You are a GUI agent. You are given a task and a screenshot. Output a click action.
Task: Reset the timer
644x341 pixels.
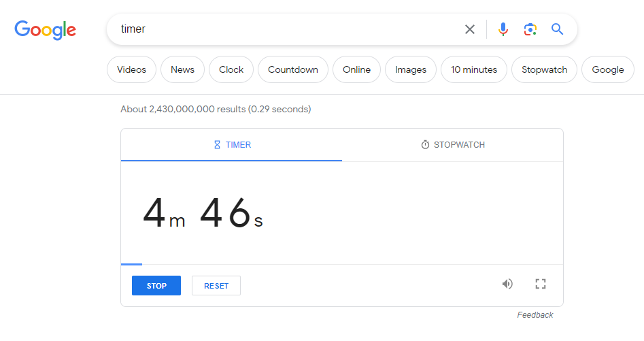(216, 286)
